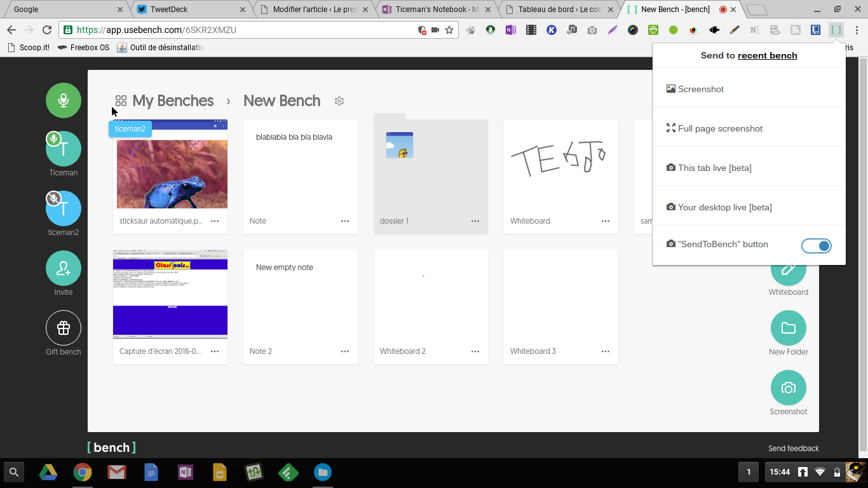Toggle the "SendToBench" button switch
The width and height of the screenshot is (868, 488).
click(x=817, y=246)
